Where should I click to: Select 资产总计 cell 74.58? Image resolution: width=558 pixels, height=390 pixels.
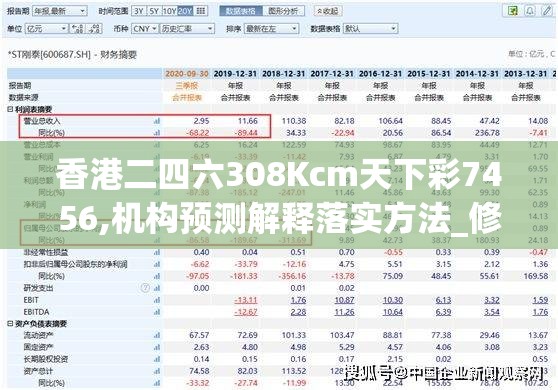[x=199, y=371]
